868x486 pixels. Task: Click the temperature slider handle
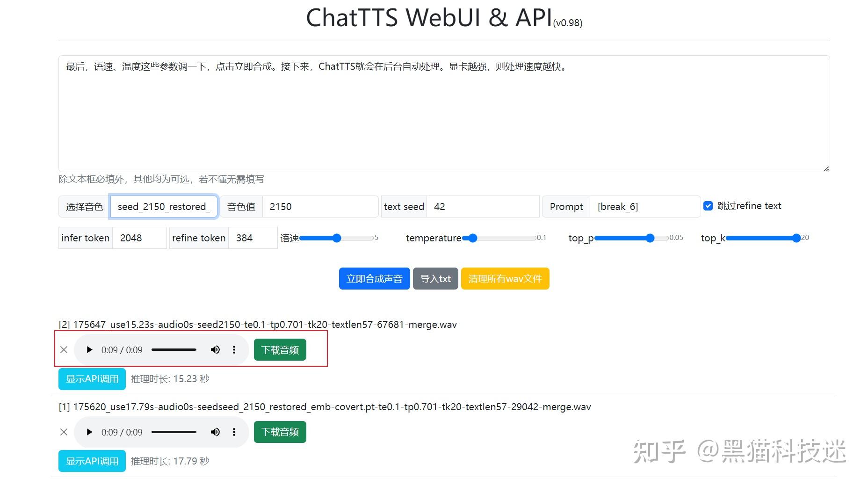point(472,238)
